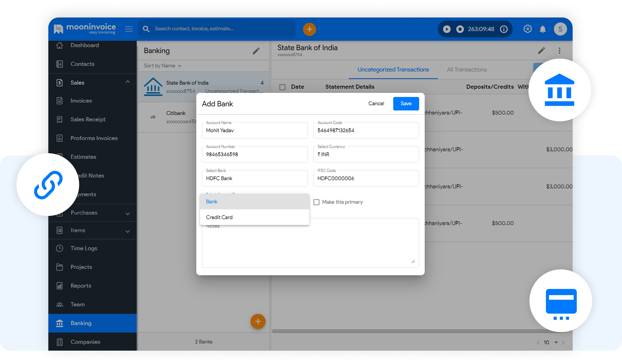The image size is (622, 364).
Task: Check the Make this primary checkbox
Action: (x=316, y=202)
